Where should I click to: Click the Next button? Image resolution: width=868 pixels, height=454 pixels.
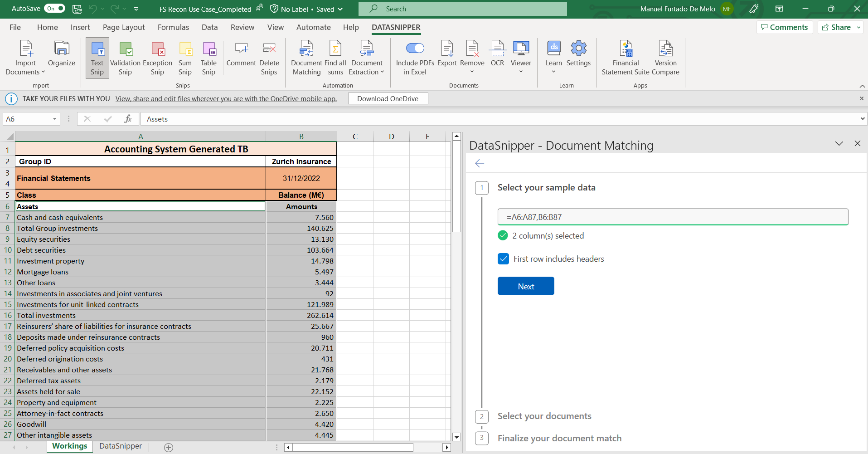(x=526, y=286)
